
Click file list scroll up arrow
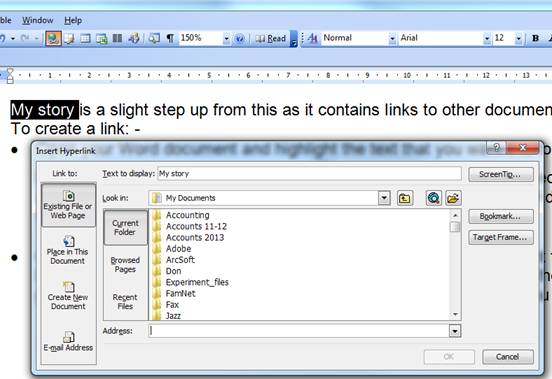(455, 215)
